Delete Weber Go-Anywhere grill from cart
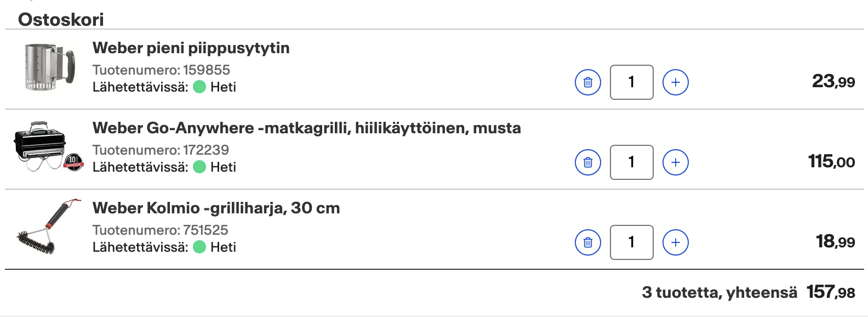This screenshot has height=317, width=868. [588, 162]
